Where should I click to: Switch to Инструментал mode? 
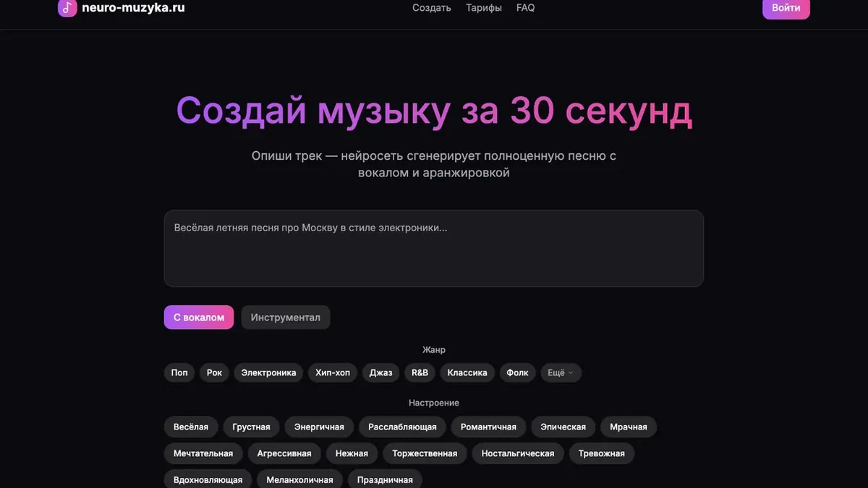pyautogui.click(x=286, y=317)
